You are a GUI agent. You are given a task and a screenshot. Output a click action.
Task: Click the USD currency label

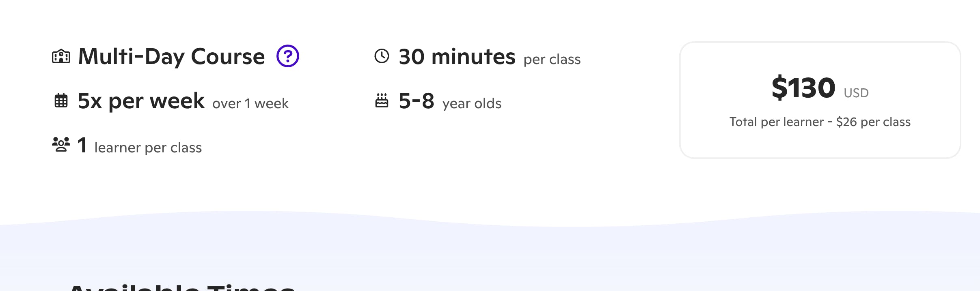(856, 93)
